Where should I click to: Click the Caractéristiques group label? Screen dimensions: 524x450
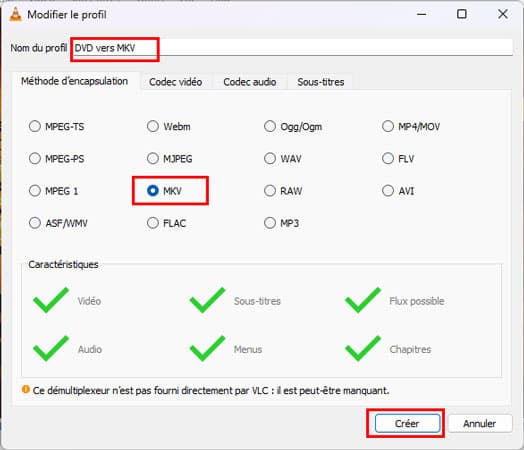[x=63, y=265]
